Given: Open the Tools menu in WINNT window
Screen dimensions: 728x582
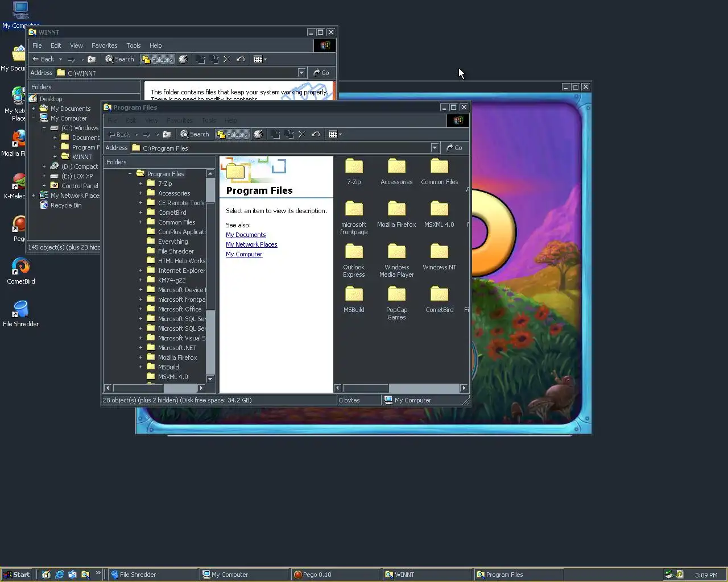Looking at the screenshot, I should click(x=134, y=45).
